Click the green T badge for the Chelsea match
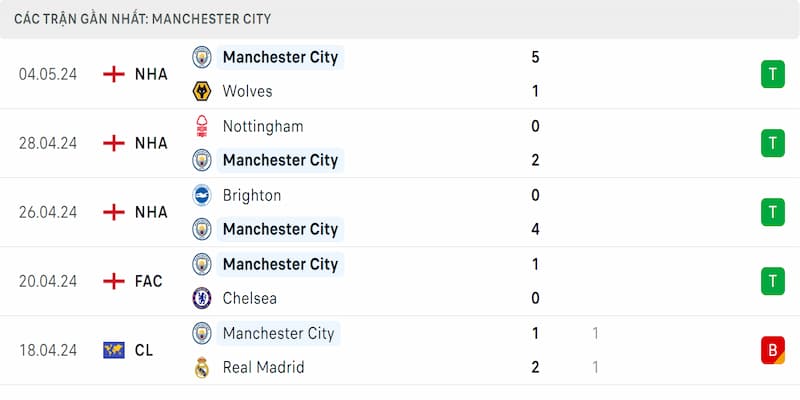800x400 pixels. [772, 281]
